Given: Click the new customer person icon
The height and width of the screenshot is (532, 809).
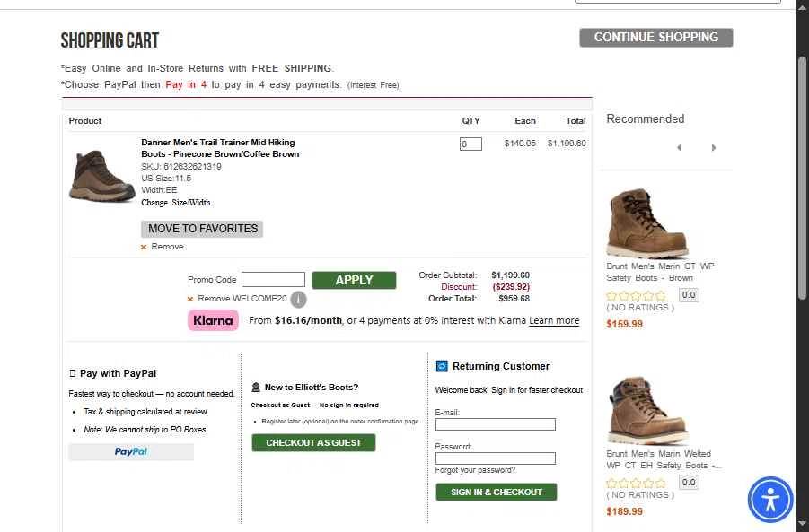Looking at the screenshot, I should point(255,388).
